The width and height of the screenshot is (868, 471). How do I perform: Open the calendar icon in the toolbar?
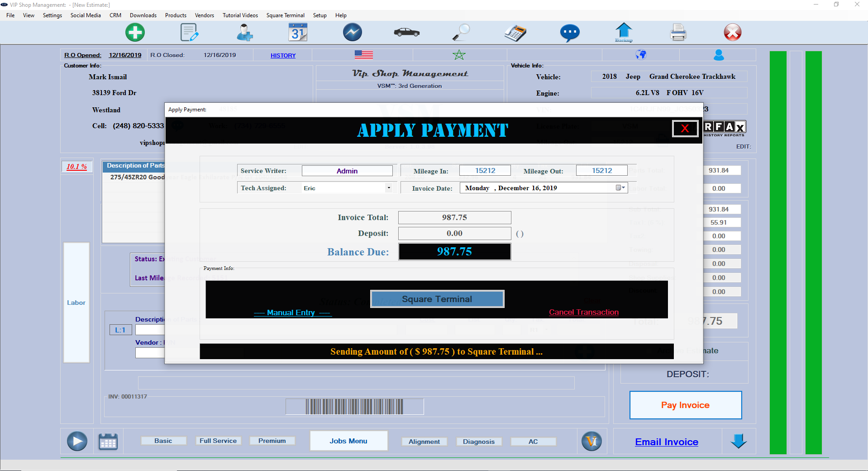(298, 33)
